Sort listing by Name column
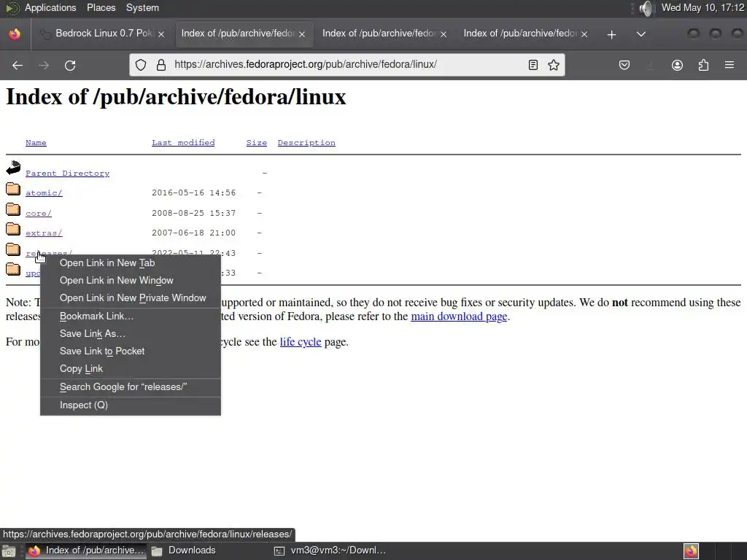Image resolution: width=747 pixels, height=560 pixels. click(x=36, y=142)
